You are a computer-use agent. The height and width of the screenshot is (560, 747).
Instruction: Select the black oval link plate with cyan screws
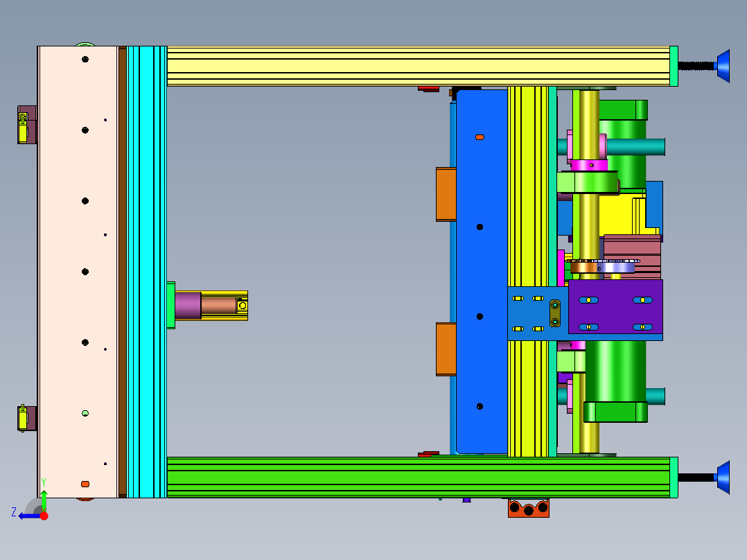tap(555, 313)
